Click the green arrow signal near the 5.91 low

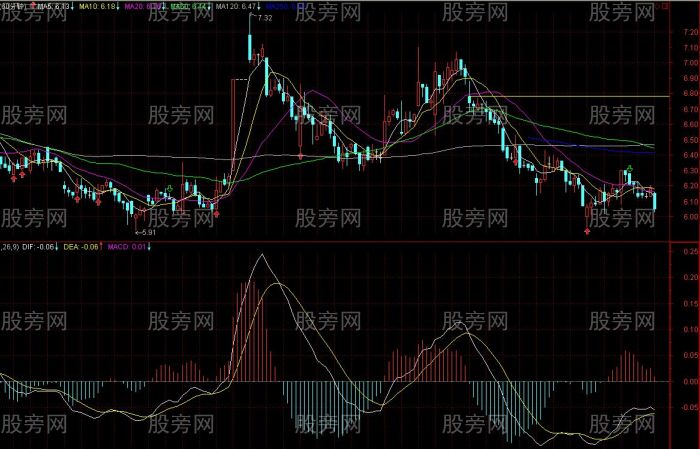tap(170, 189)
